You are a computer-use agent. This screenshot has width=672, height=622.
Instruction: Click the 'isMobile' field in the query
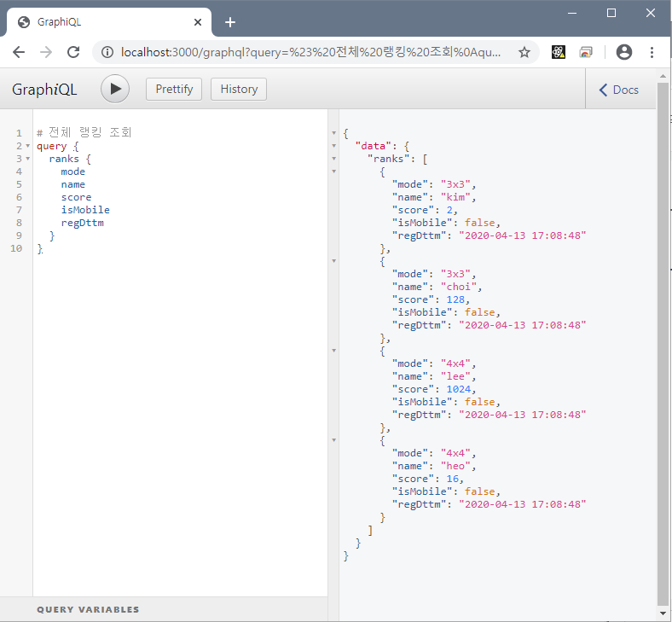click(x=85, y=210)
